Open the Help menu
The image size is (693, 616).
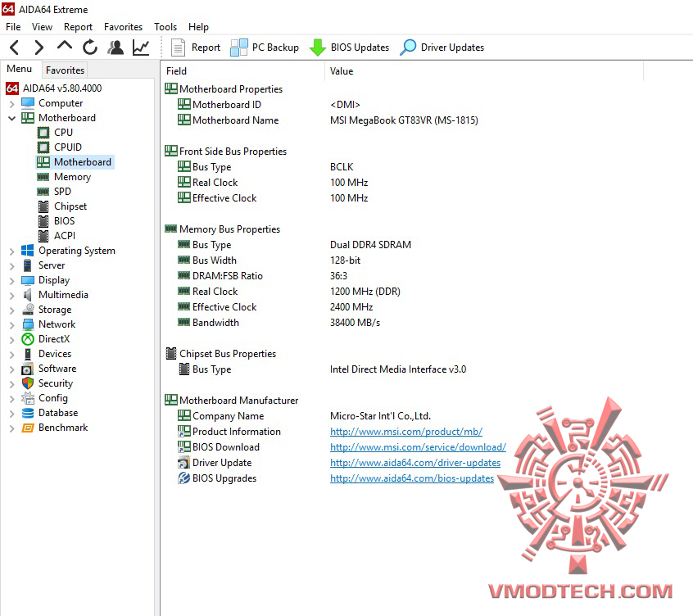tap(198, 27)
